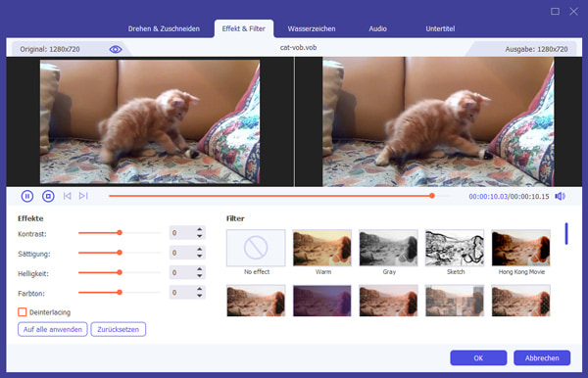
Task: Decrease Kontrast value with down arrow
Action: point(200,236)
